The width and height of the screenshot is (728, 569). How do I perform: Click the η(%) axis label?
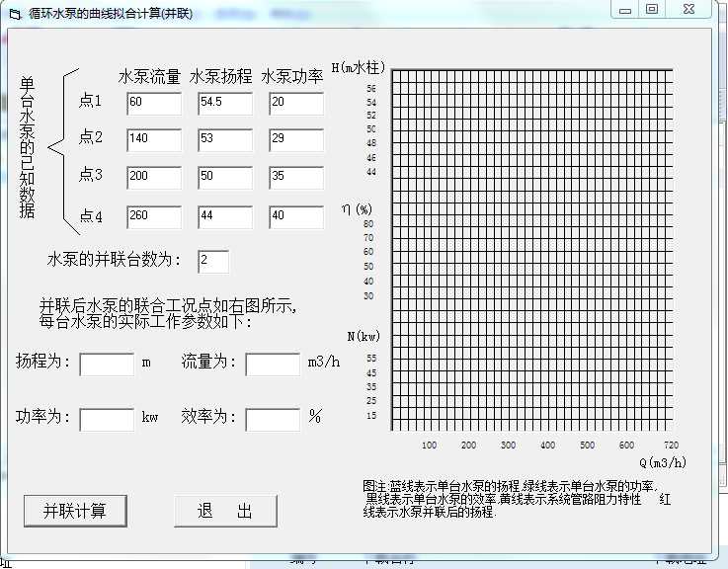click(357, 209)
